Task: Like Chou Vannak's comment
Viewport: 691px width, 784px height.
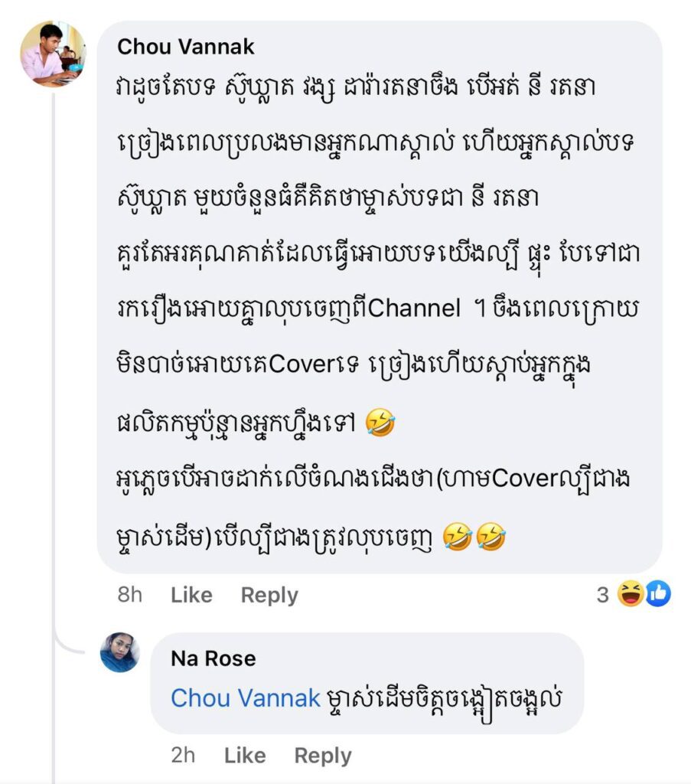Action: pos(191,595)
